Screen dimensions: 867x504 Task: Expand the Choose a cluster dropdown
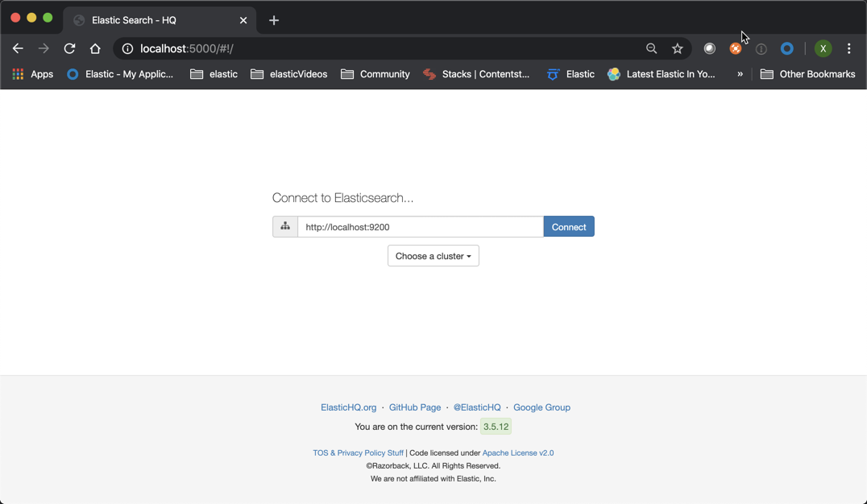pyautogui.click(x=433, y=256)
